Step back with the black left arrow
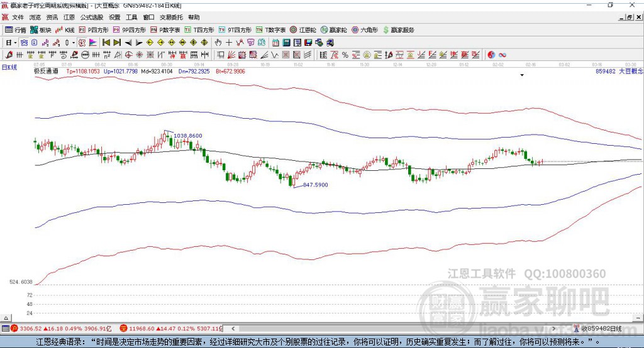The width and height of the screenshot is (644, 348). 128,43
